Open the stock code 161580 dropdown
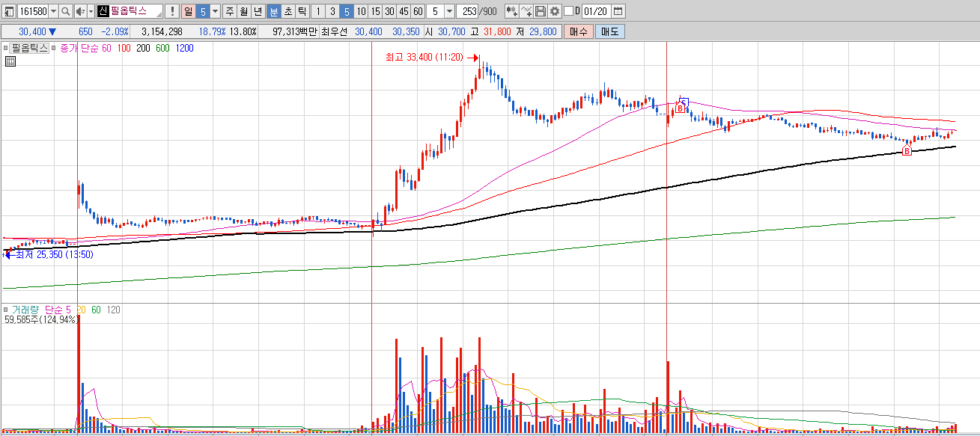 pos(53,11)
